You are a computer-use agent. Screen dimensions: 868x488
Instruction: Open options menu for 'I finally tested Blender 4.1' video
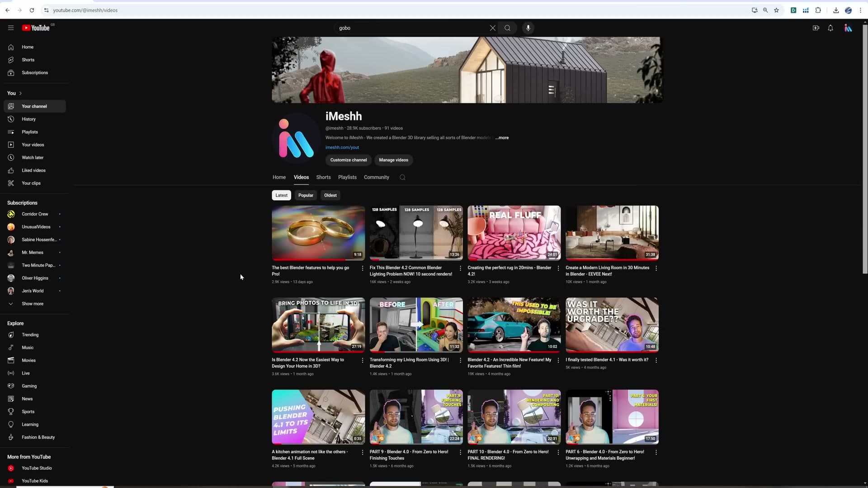point(656,361)
